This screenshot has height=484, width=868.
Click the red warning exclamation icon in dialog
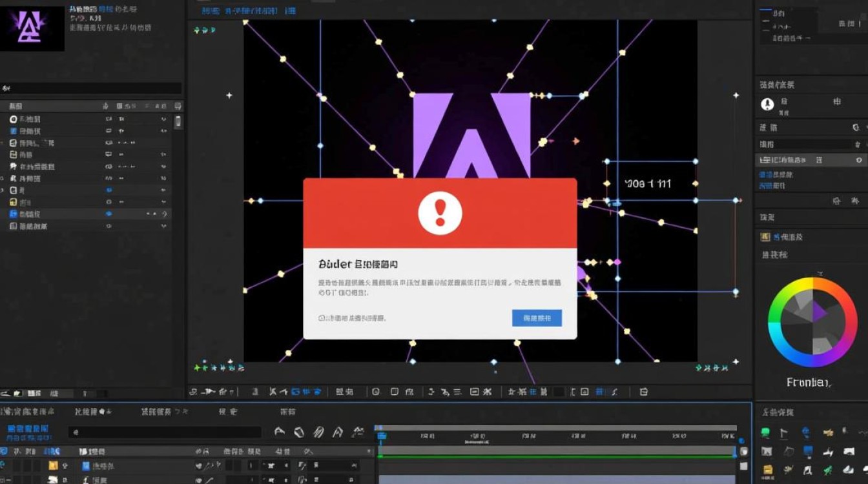point(440,212)
